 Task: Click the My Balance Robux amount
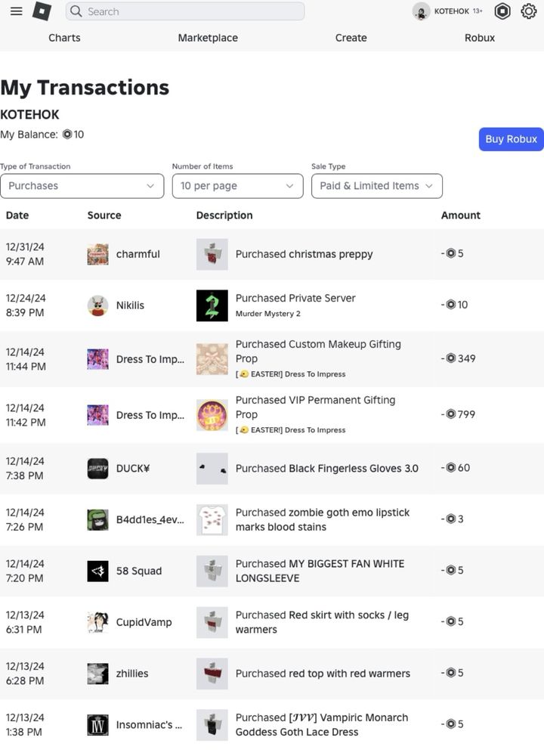tap(73, 135)
